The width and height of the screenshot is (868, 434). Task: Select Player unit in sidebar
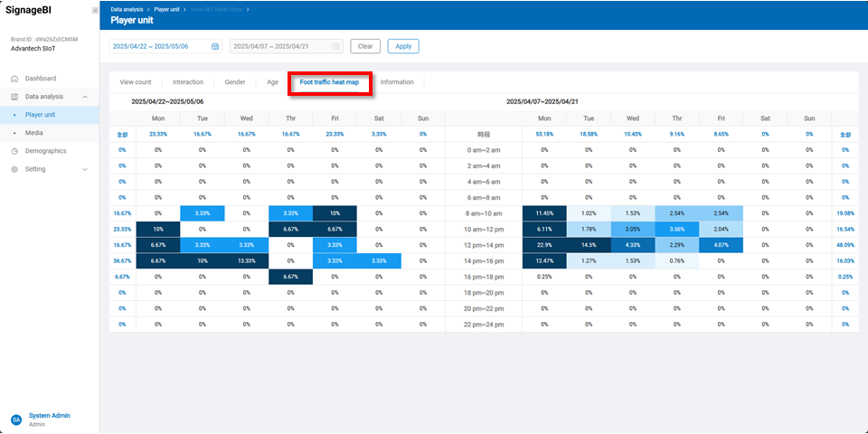(40, 115)
